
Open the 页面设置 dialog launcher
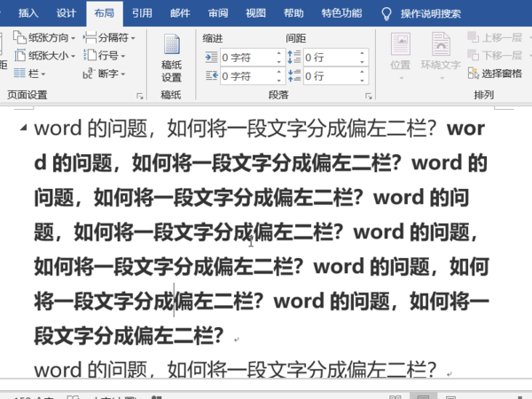click(x=140, y=96)
